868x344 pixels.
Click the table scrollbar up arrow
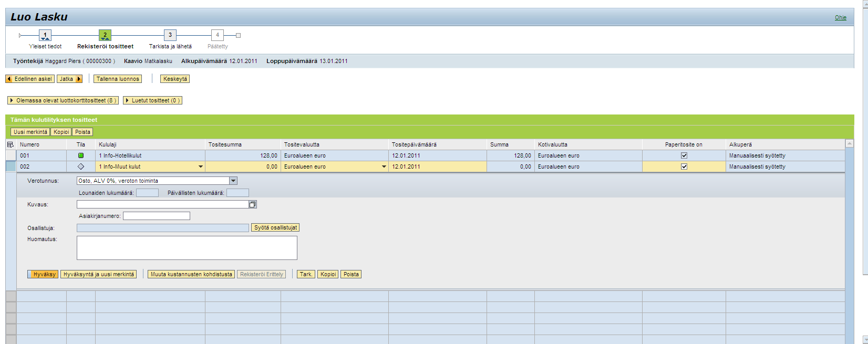[x=849, y=143]
